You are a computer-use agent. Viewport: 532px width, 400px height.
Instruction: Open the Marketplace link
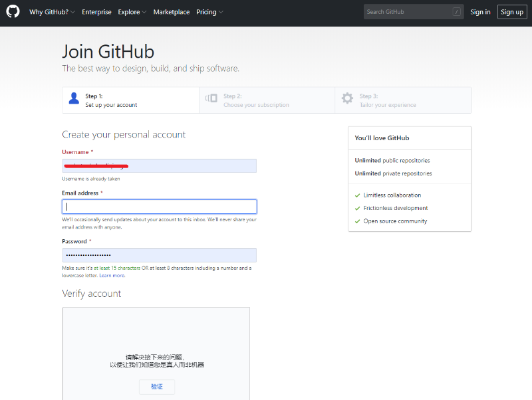(x=172, y=12)
